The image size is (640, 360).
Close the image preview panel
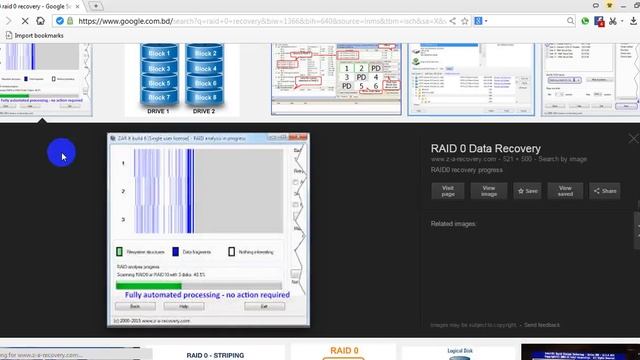tap(633, 139)
